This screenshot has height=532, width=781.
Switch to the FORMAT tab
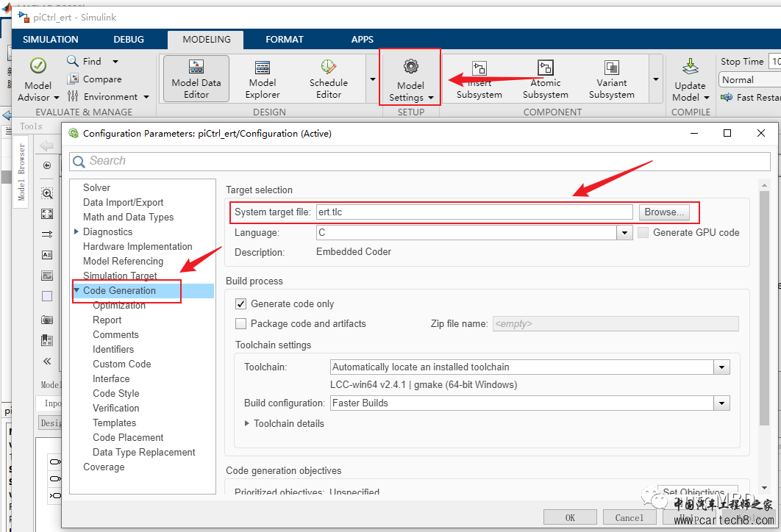click(x=285, y=40)
